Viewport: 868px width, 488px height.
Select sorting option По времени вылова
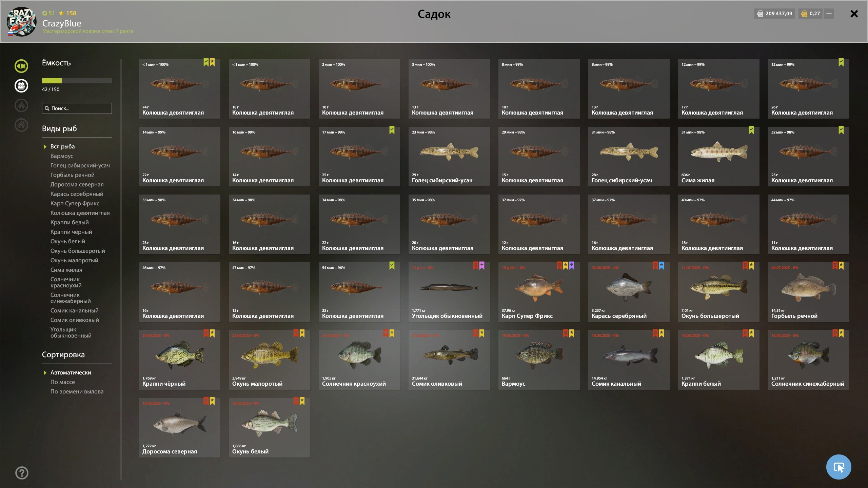[x=77, y=391]
